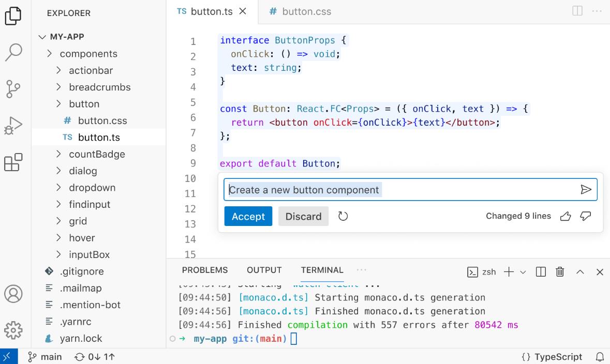Expand the inputBox folder
Screen dimensions: 610x364
98,254
